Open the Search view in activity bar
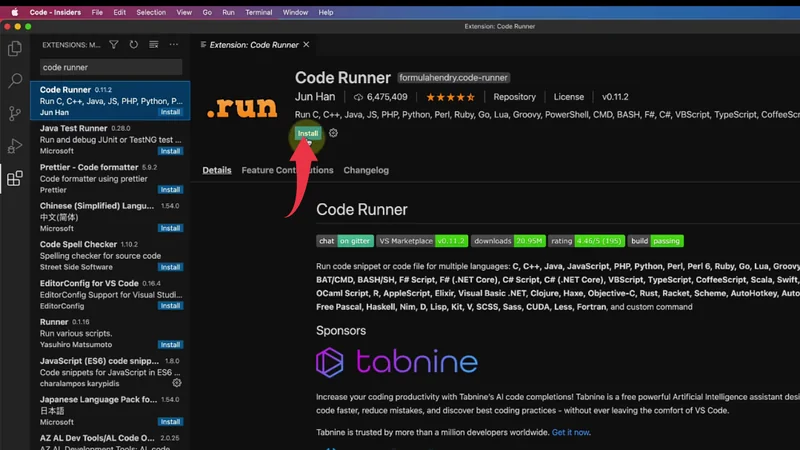The image size is (800, 450). pos(15,80)
